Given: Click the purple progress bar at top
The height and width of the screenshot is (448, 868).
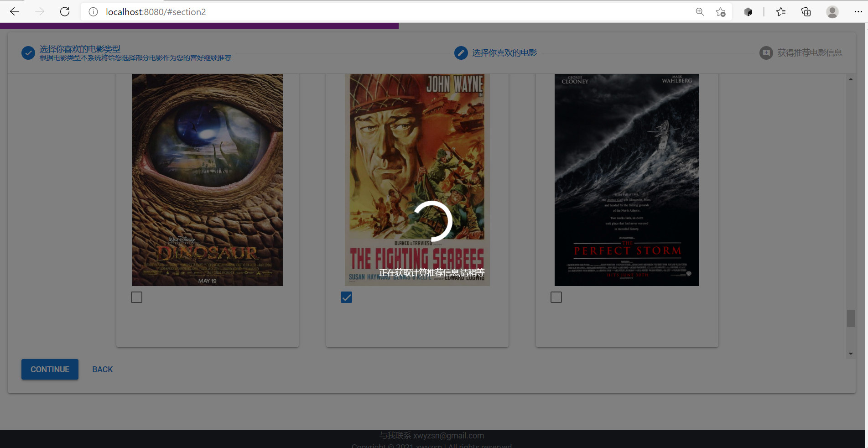Looking at the screenshot, I should tap(199, 26).
